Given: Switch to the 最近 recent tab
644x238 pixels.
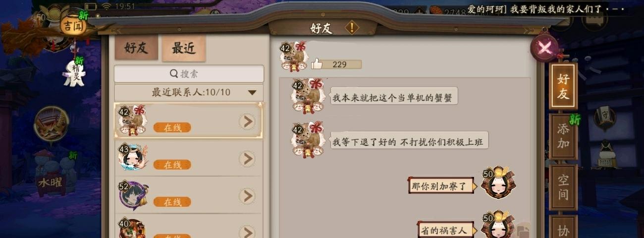Looking at the screenshot, I should pyautogui.click(x=184, y=48).
